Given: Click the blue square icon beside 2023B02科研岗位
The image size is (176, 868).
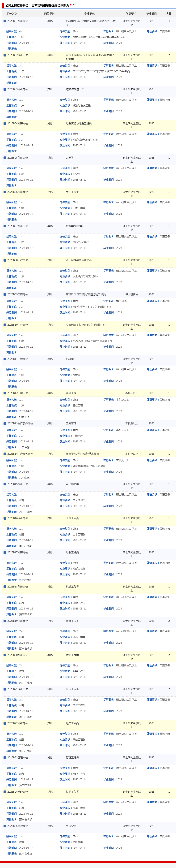Looking at the screenshot, I should point(5,55).
